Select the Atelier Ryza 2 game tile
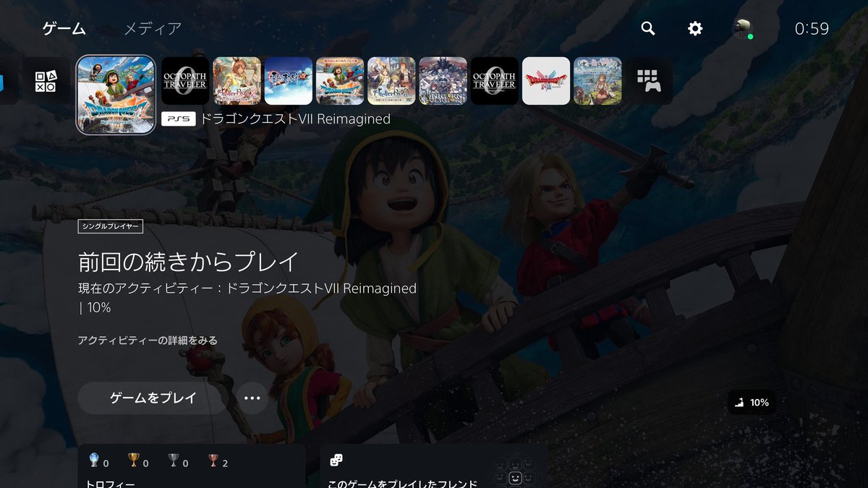The image size is (868, 488). [x=237, y=80]
